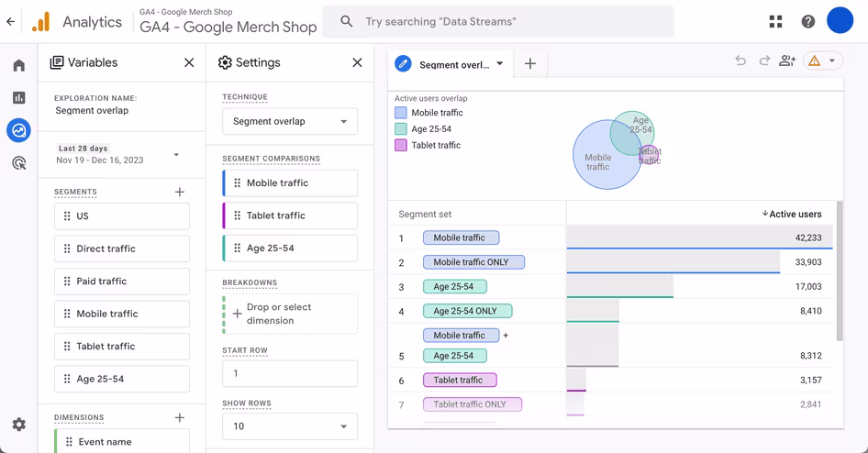
Task: Click the Share exploration people icon
Action: coord(787,61)
